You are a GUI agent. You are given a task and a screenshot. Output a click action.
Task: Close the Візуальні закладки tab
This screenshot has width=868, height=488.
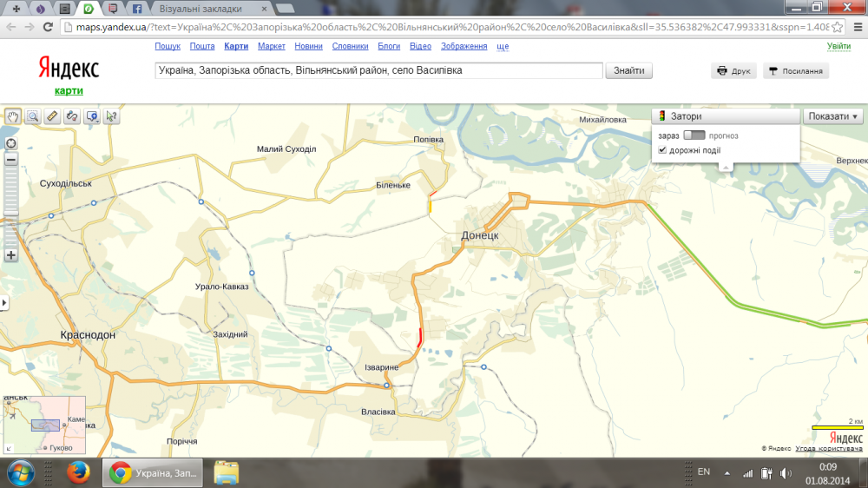pos(264,9)
